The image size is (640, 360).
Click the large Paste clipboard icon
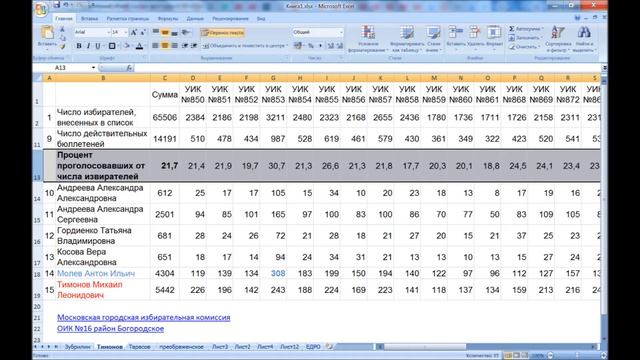(x=47, y=33)
